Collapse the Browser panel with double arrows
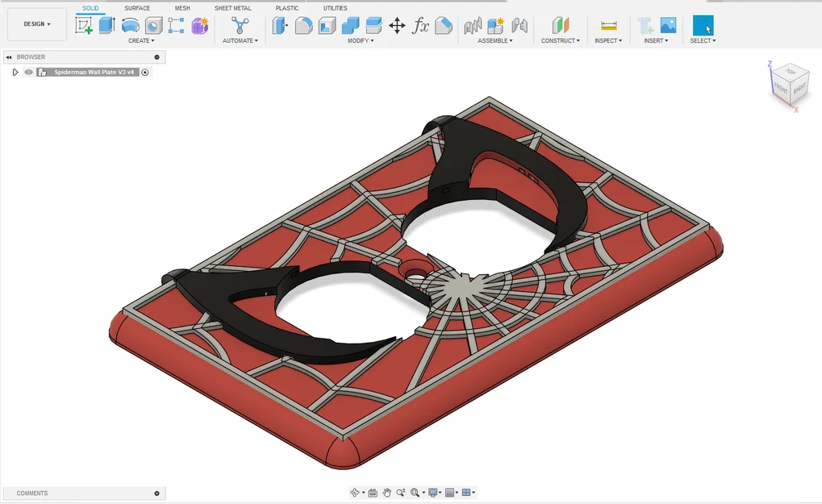The height and width of the screenshot is (504, 822). (8, 57)
